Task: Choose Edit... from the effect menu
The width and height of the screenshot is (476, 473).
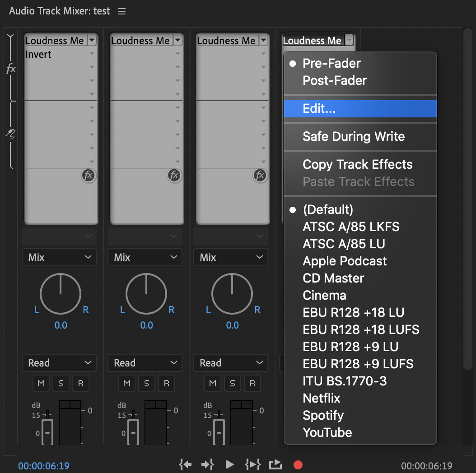Action: pos(319,109)
